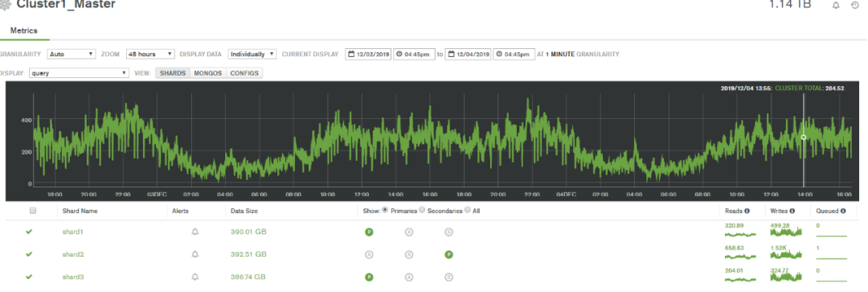Open the shard3 link

[x=73, y=277]
